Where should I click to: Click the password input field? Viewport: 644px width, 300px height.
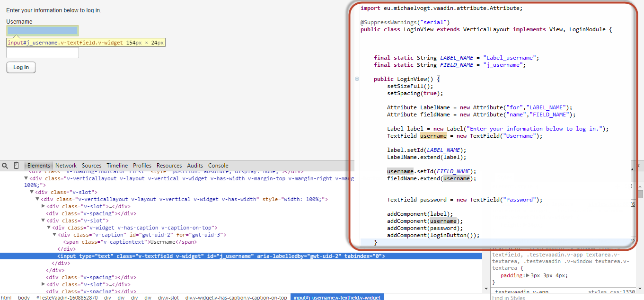43,53
